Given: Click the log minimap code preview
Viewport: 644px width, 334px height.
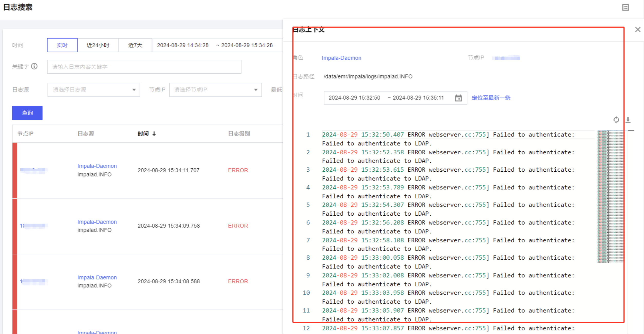Looking at the screenshot, I should pyautogui.click(x=610, y=197).
